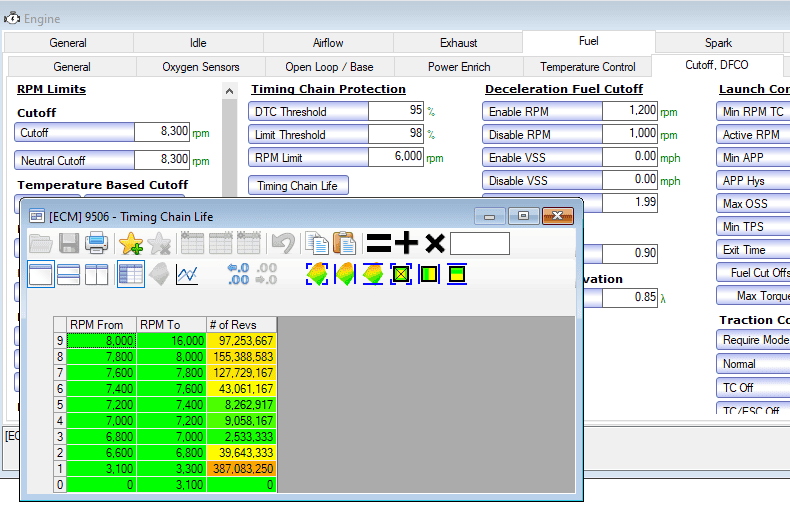Click the increase decimal places icon

point(238,275)
